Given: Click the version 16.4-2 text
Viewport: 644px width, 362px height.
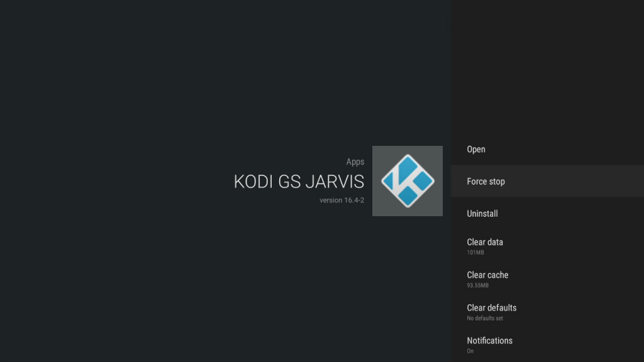Looking at the screenshot, I should [x=341, y=200].
